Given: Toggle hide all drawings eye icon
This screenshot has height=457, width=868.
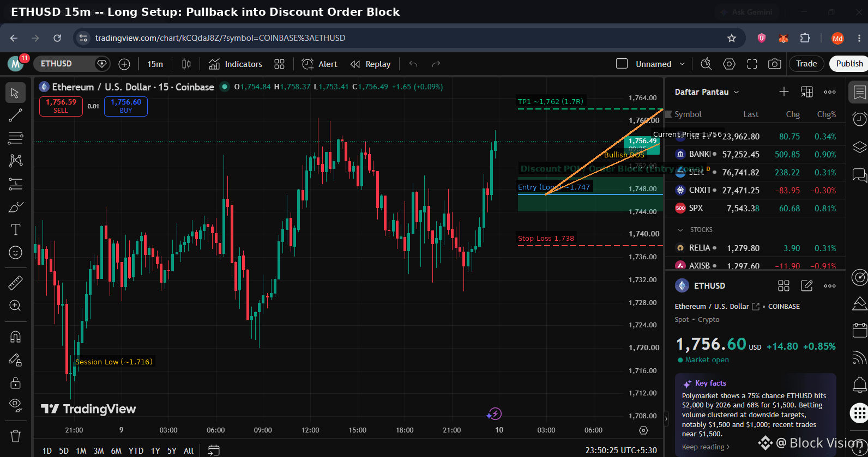Looking at the screenshot, I should (15, 405).
